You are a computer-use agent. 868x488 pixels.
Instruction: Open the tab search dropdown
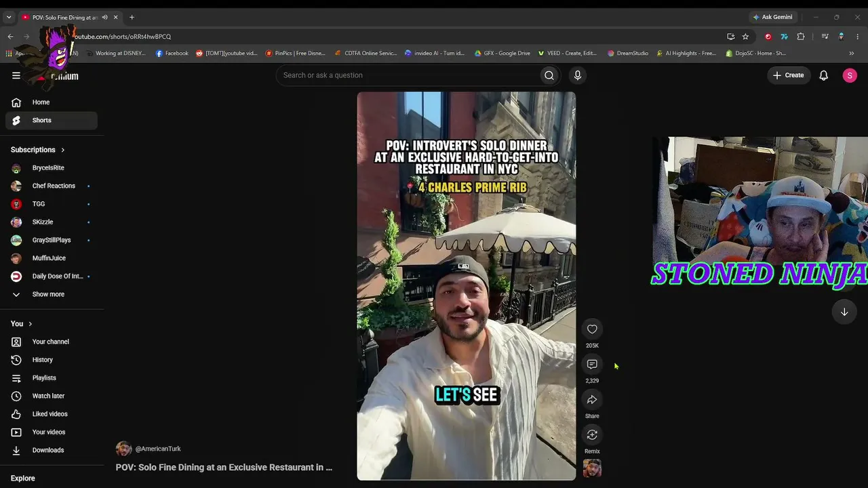pos(9,17)
